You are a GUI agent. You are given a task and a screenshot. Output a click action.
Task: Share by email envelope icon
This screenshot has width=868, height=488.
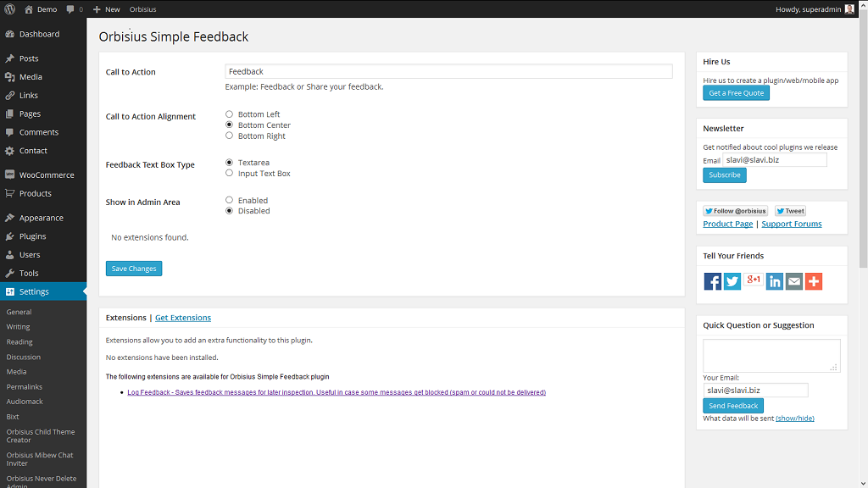click(793, 281)
